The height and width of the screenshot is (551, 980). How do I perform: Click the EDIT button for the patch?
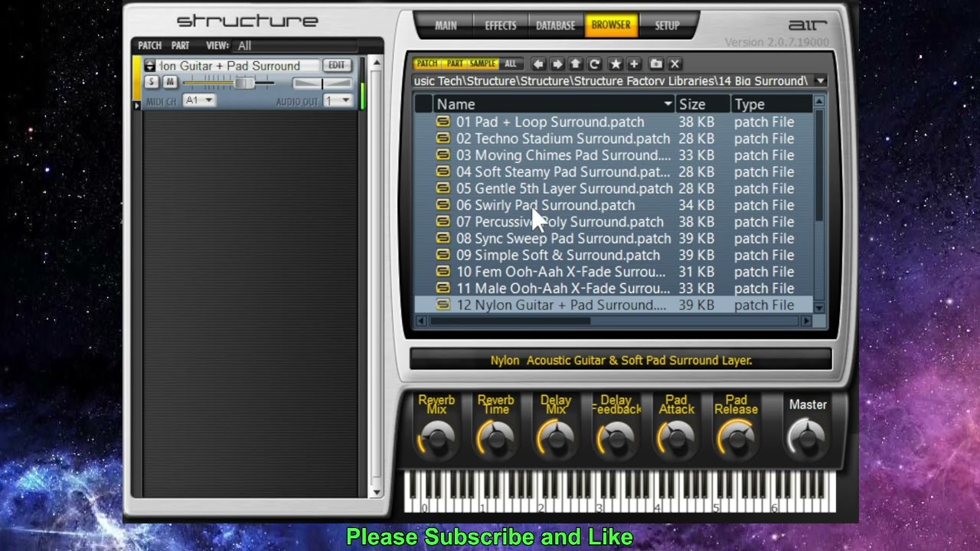click(x=337, y=66)
